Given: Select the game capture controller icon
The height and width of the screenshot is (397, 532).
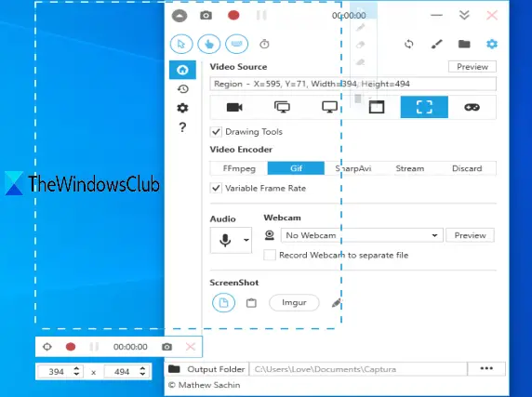Looking at the screenshot, I should [x=472, y=107].
